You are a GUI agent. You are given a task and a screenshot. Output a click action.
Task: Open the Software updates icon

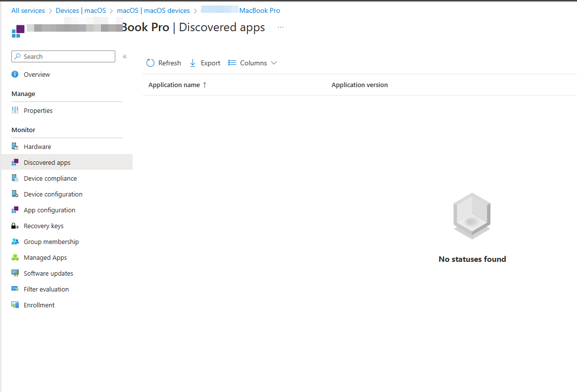pos(15,273)
